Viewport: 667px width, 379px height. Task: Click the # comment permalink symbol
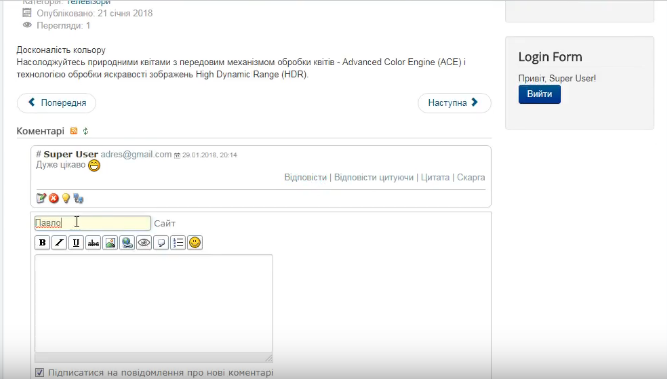[x=38, y=154]
